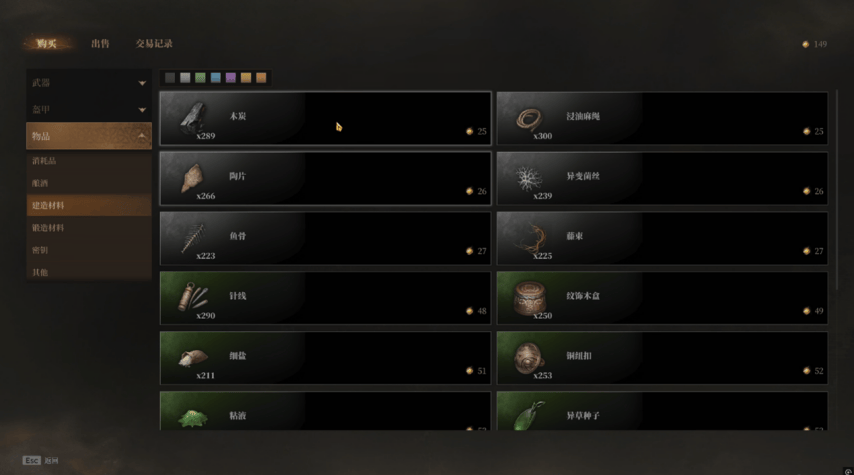Viewport: 854px width, 475px height.
Task: Click the oiled hemp rope (浸油麻绳) icon
Action: (x=529, y=119)
